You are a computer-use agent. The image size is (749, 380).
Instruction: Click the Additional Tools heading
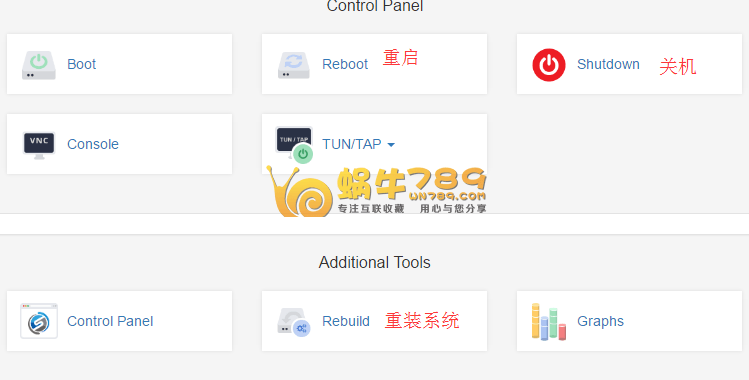tap(374, 262)
